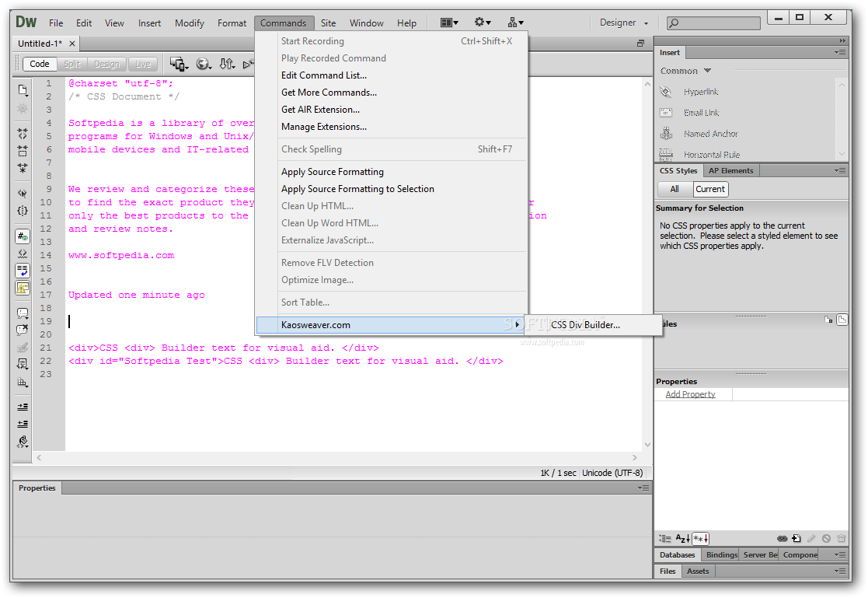This screenshot has height=598, width=868.
Task: Close the Untitled-1 document tab
Action: pos(72,44)
